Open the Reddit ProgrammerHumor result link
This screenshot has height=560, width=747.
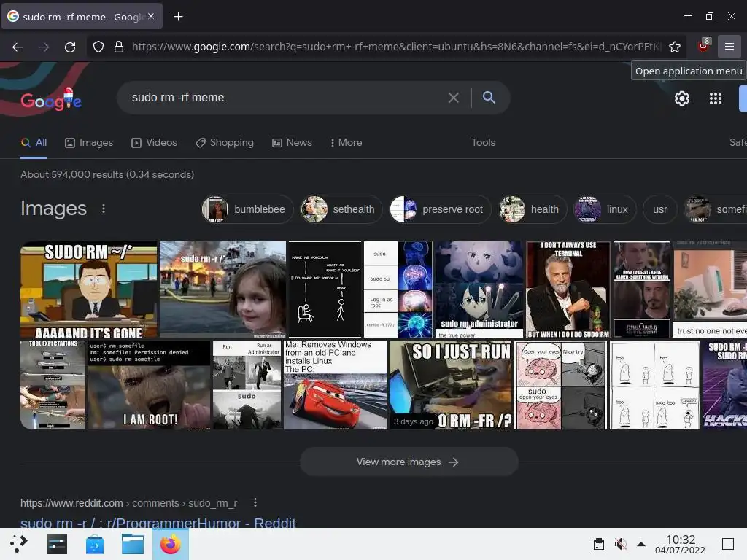(158, 522)
